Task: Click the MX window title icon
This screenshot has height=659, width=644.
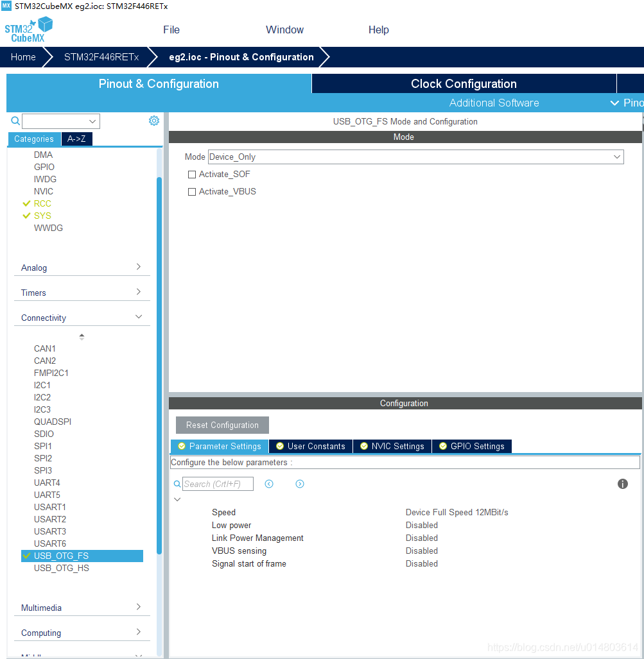Action: (6, 6)
